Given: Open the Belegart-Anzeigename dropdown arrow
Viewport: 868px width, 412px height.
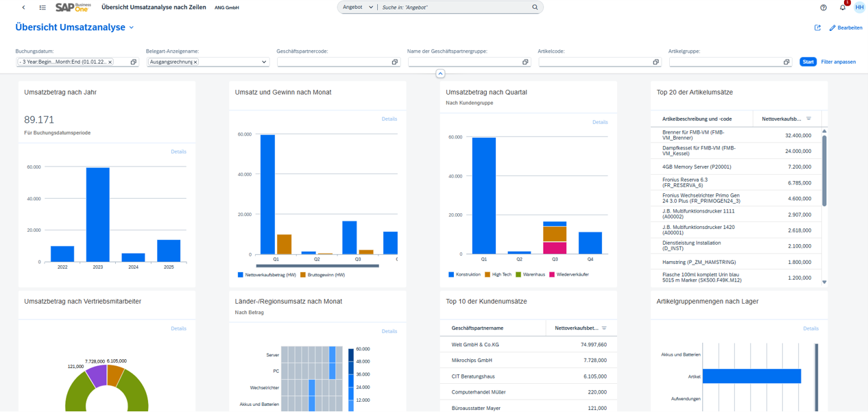Looking at the screenshot, I should 264,62.
